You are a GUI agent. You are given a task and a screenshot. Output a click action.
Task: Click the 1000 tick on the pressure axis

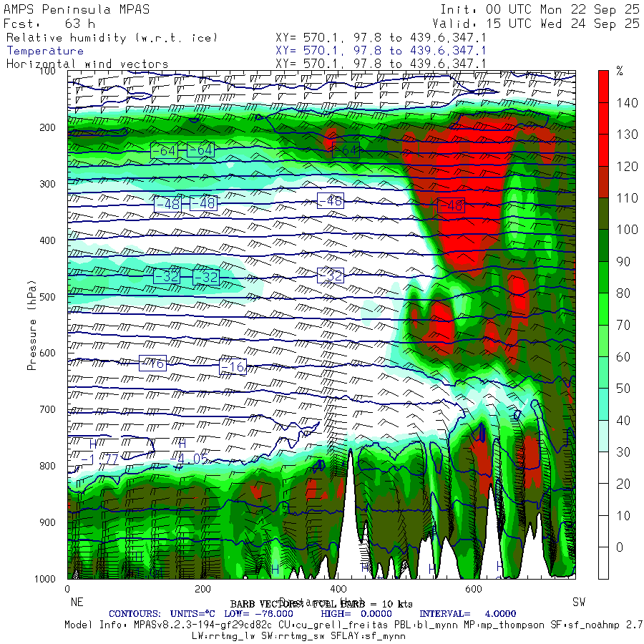(x=45, y=579)
